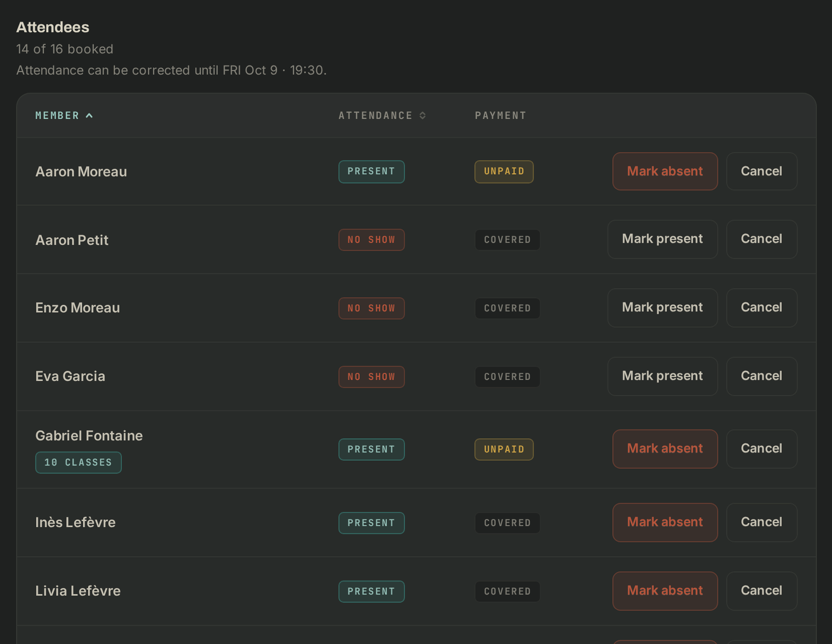Mark Livia Lefèvre absent

pos(665,591)
